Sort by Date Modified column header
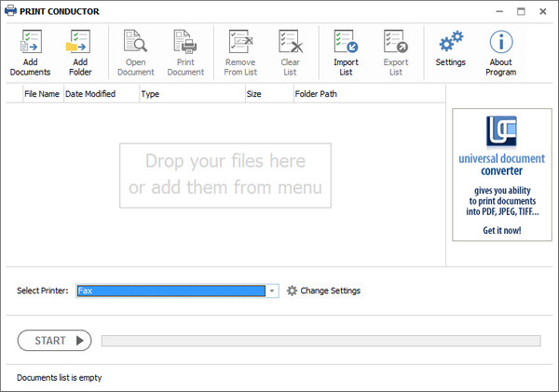Screen dimensions: 559x392 pyautogui.click(x=89, y=94)
